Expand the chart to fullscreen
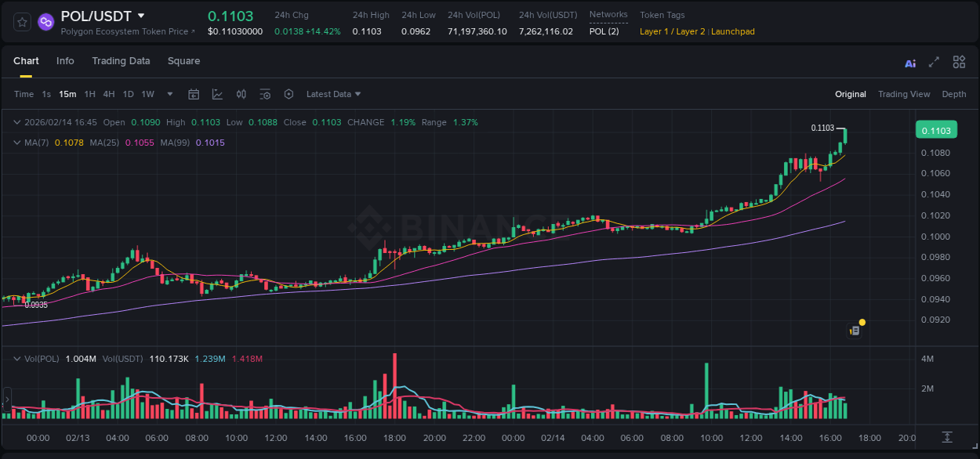 pyautogui.click(x=934, y=61)
